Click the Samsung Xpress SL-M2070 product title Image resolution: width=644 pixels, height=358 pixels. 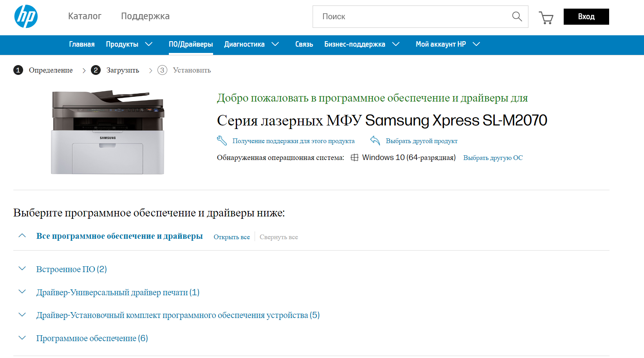382,120
